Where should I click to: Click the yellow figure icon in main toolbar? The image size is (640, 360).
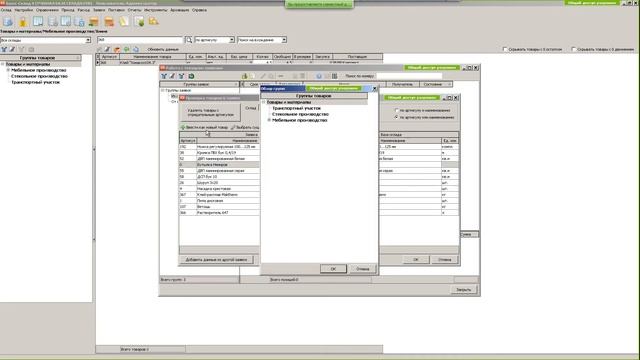pos(23,22)
